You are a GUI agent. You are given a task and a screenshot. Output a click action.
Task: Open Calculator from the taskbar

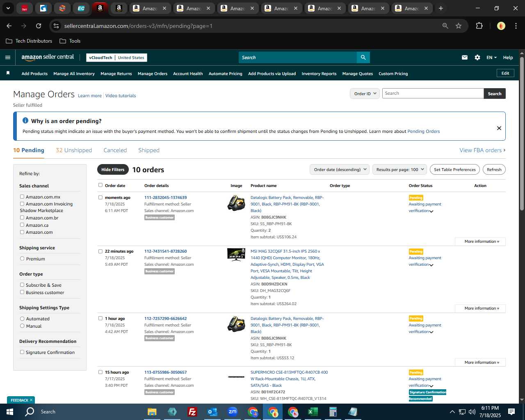[x=333, y=412]
